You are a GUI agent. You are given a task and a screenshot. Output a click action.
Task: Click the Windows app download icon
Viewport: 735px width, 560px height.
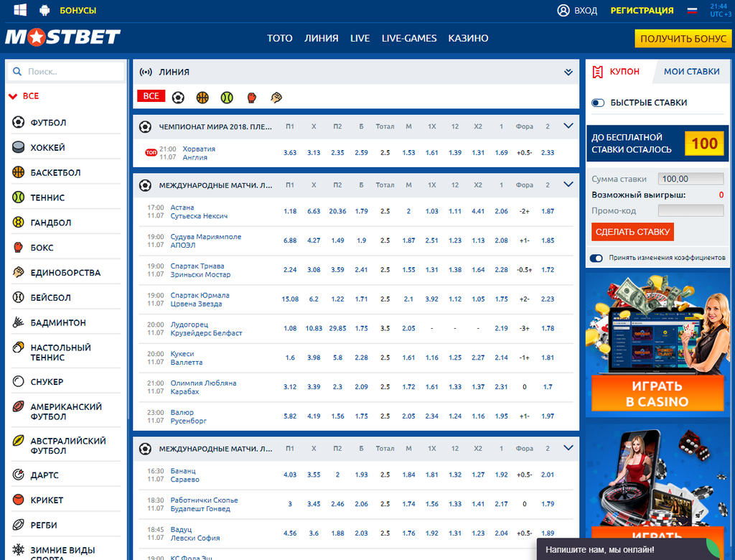19,10
